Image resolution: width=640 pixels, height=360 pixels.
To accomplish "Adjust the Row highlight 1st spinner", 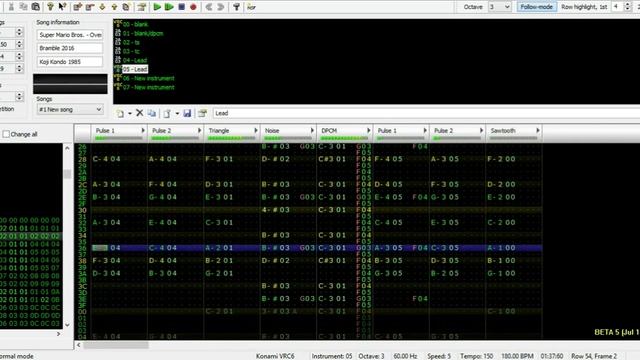I will coord(627,7).
